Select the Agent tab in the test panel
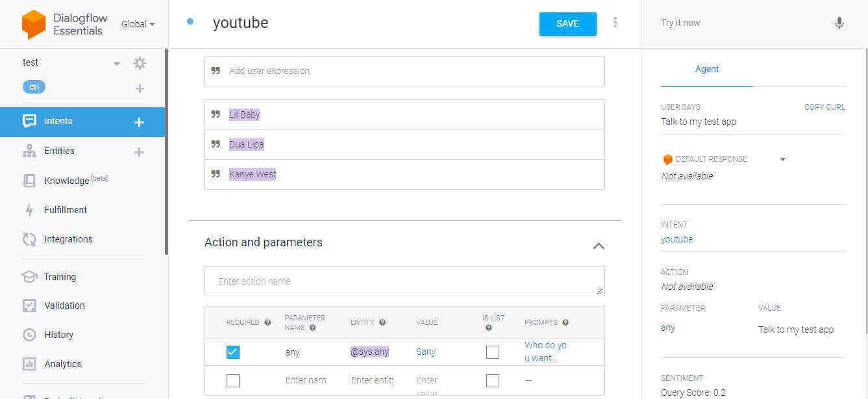The image size is (868, 399). coord(707,69)
